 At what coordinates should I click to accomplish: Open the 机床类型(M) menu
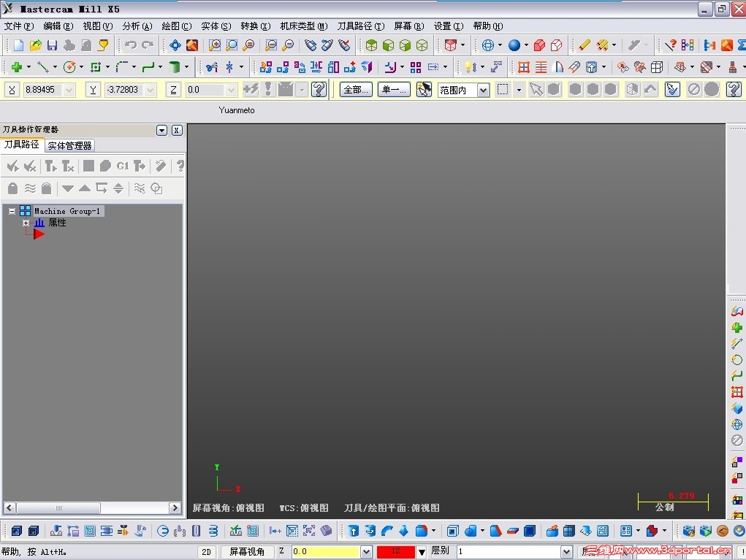coord(303,26)
